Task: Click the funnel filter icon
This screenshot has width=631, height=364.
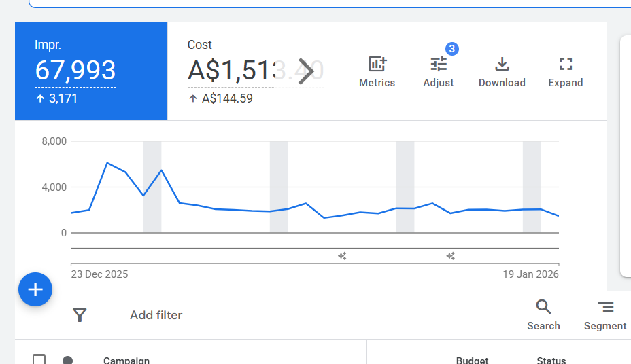Action: (x=80, y=315)
